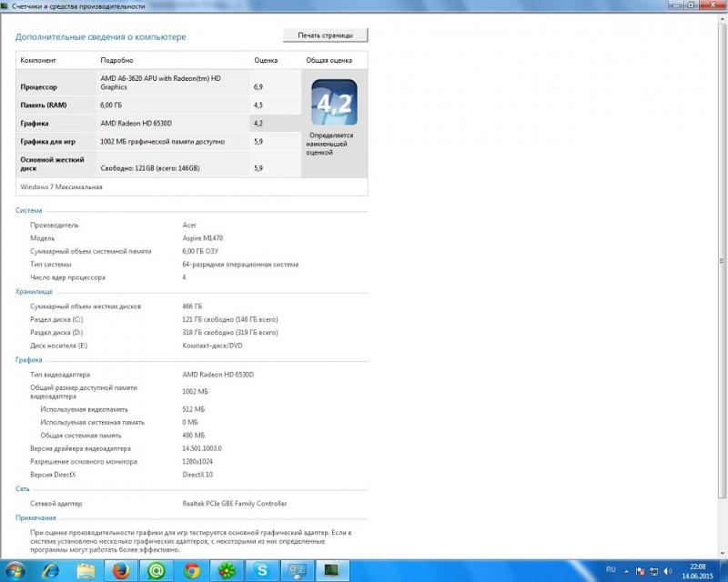728x582 pixels.
Task: Click the Примечания section heading
Action: 35,517
